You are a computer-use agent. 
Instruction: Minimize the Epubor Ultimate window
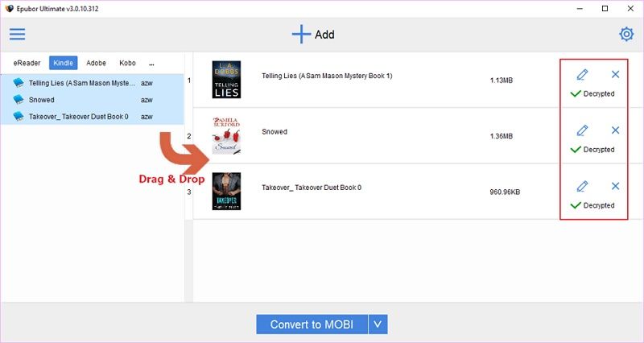(x=580, y=9)
